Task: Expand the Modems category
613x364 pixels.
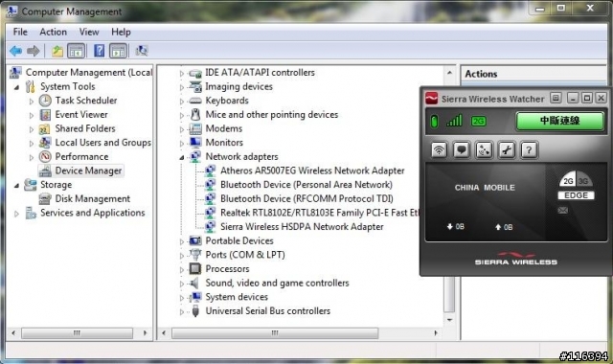Action: [181, 130]
